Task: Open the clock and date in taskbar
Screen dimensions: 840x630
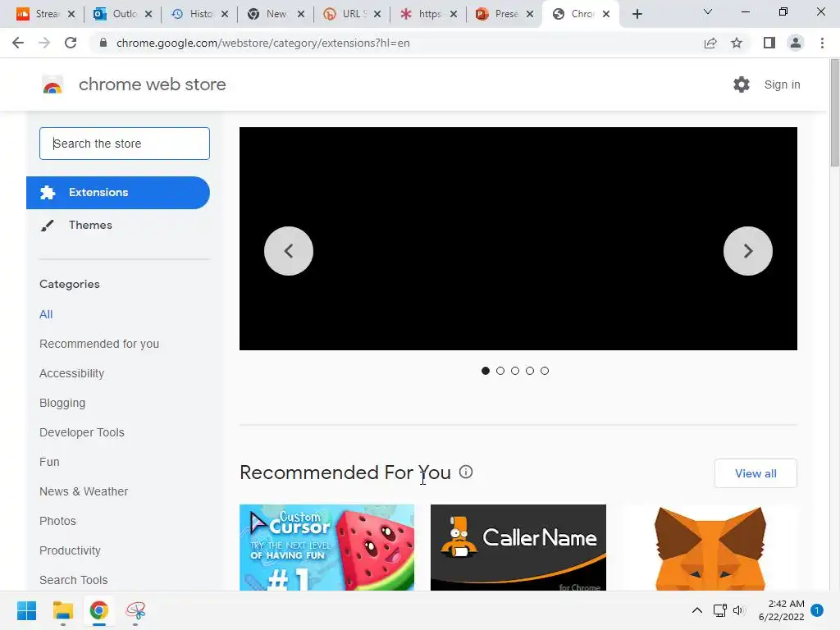Action: (781, 610)
